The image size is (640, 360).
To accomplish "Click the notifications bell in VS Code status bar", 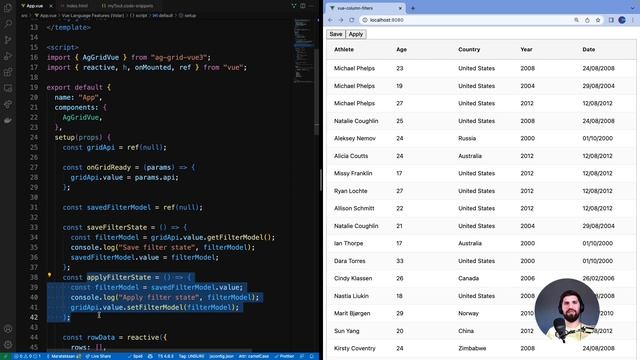I will pyautogui.click(x=311, y=356).
